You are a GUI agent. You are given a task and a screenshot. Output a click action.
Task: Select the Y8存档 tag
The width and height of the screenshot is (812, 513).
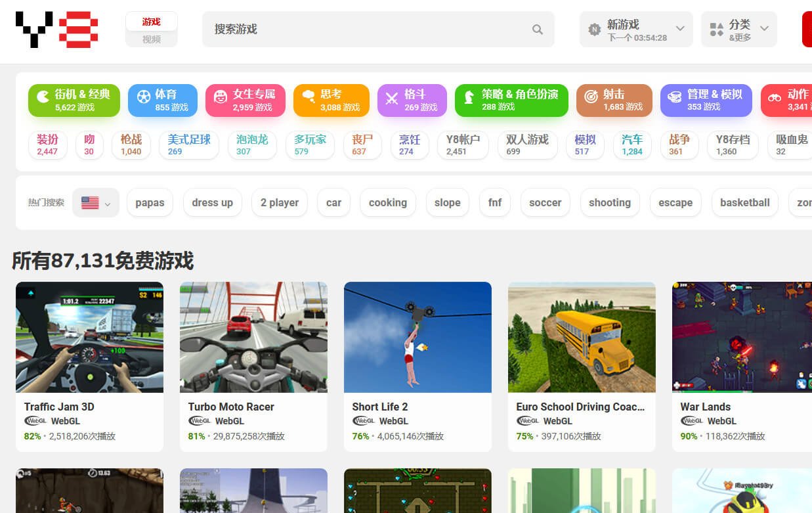tap(733, 145)
